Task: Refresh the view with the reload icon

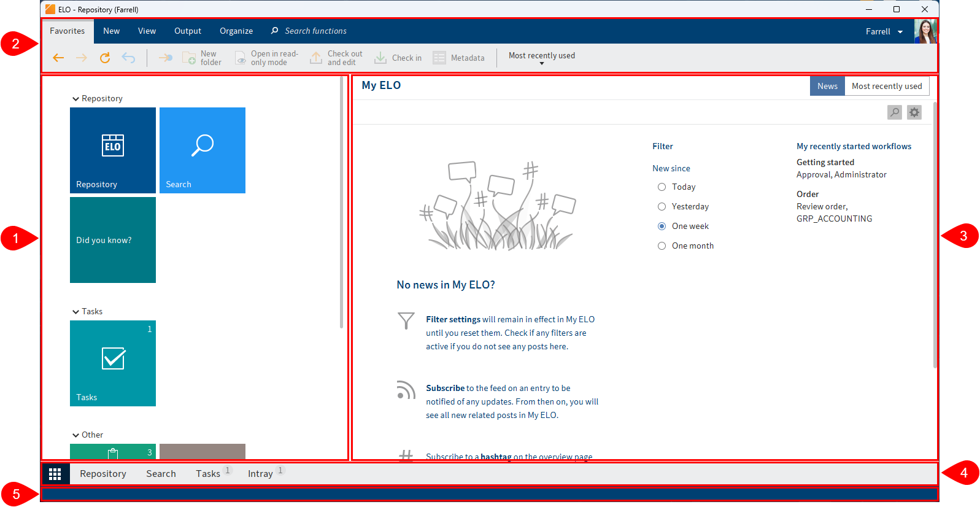Action: [x=105, y=58]
